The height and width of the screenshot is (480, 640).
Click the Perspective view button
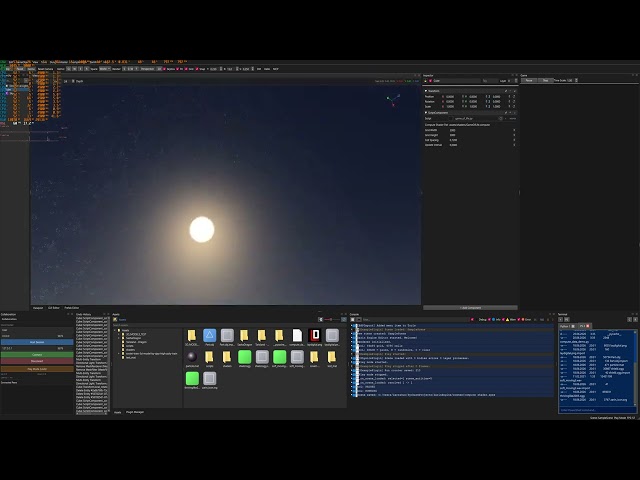pyautogui.click(x=147, y=69)
